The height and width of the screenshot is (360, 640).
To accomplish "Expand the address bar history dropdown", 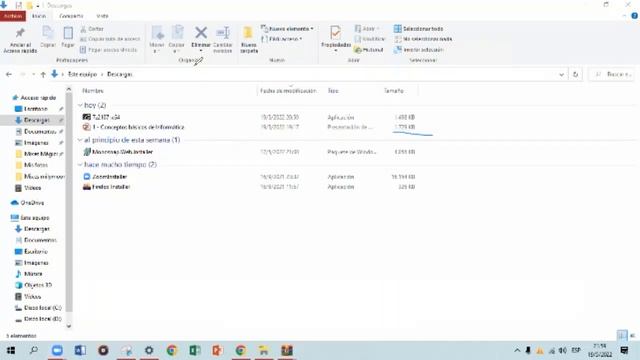I will (561, 75).
